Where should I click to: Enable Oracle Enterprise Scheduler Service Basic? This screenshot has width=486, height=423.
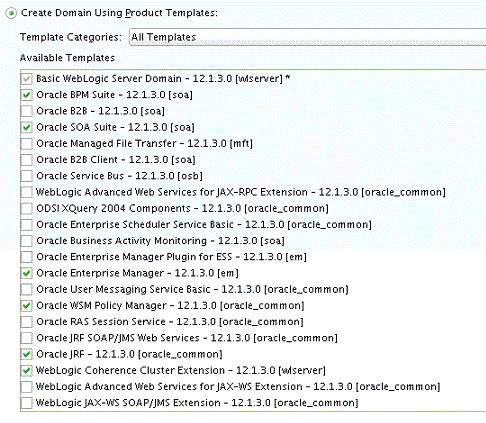coord(27,225)
